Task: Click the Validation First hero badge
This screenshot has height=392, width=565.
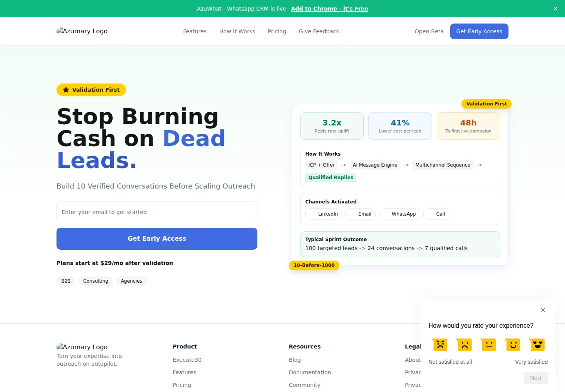Action: tap(91, 90)
